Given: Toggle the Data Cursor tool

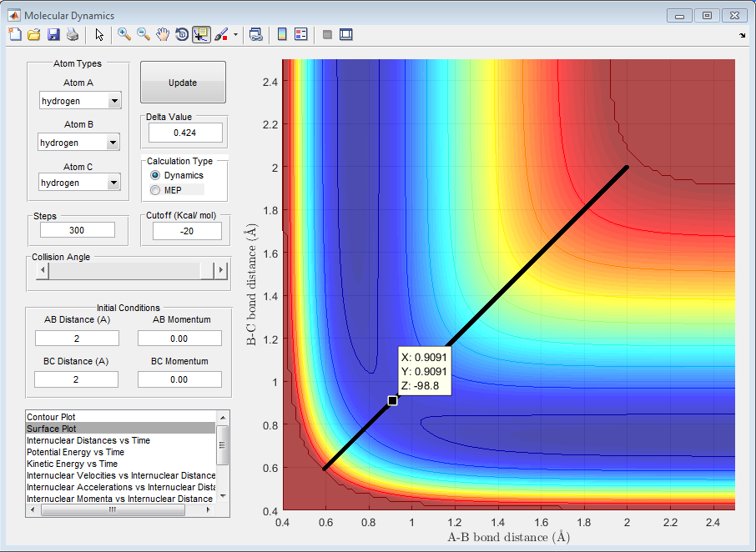Looking at the screenshot, I should pos(201,34).
